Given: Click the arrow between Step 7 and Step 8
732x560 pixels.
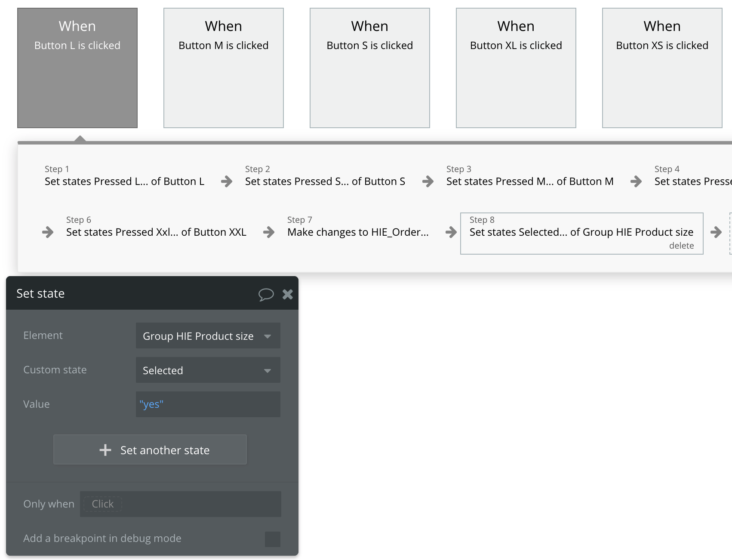Looking at the screenshot, I should [x=451, y=232].
